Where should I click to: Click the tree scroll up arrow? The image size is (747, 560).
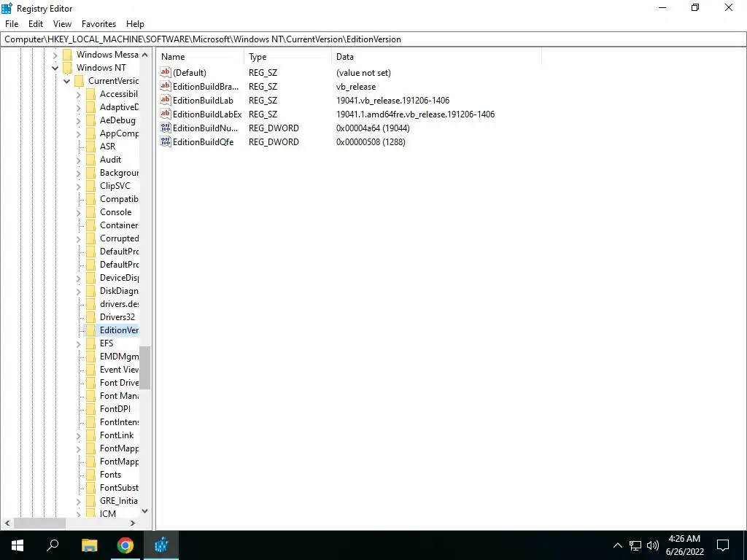pos(145,55)
